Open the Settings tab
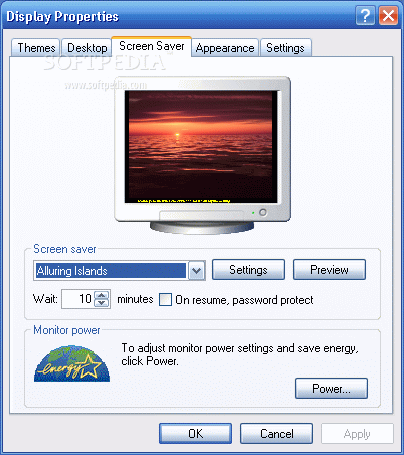404x455 pixels. [x=285, y=48]
